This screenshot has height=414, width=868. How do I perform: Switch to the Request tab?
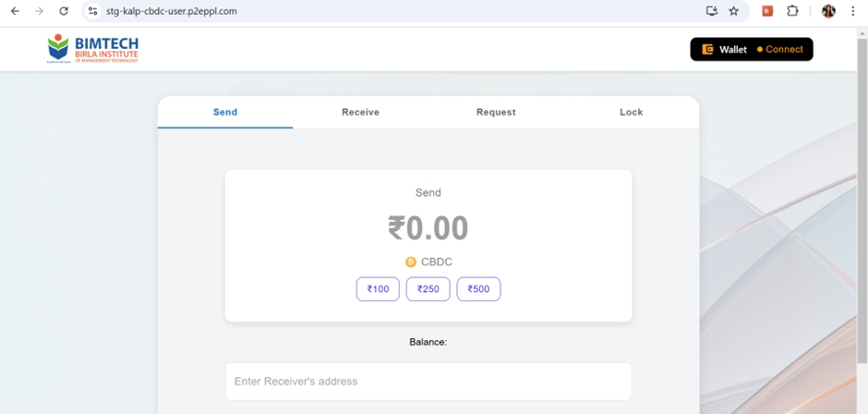click(496, 112)
